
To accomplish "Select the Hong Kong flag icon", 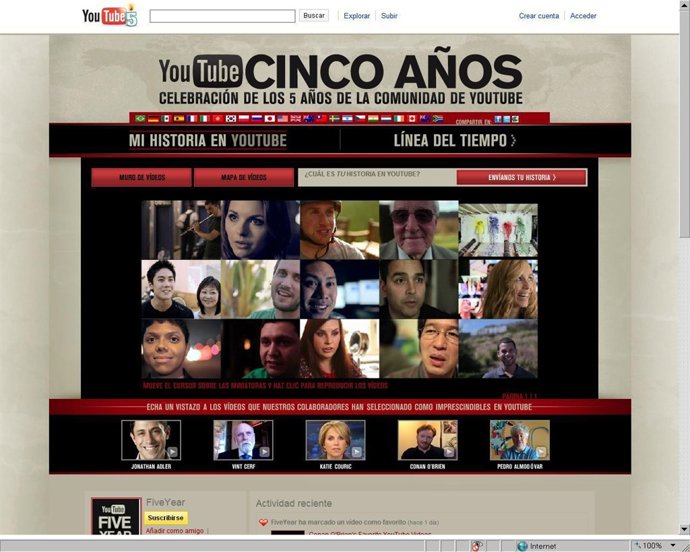I will click(x=218, y=118).
